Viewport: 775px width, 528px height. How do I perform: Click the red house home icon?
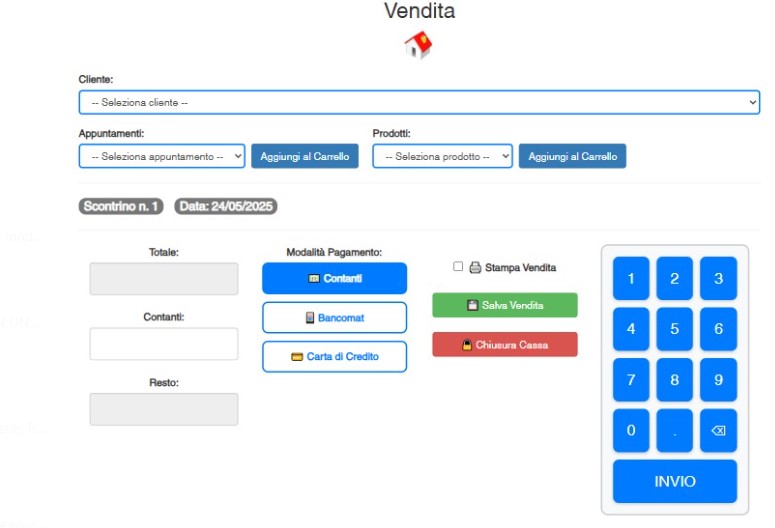click(418, 45)
